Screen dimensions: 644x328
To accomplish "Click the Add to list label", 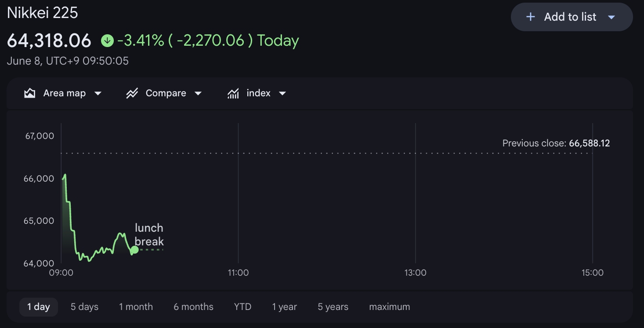I will click(570, 17).
